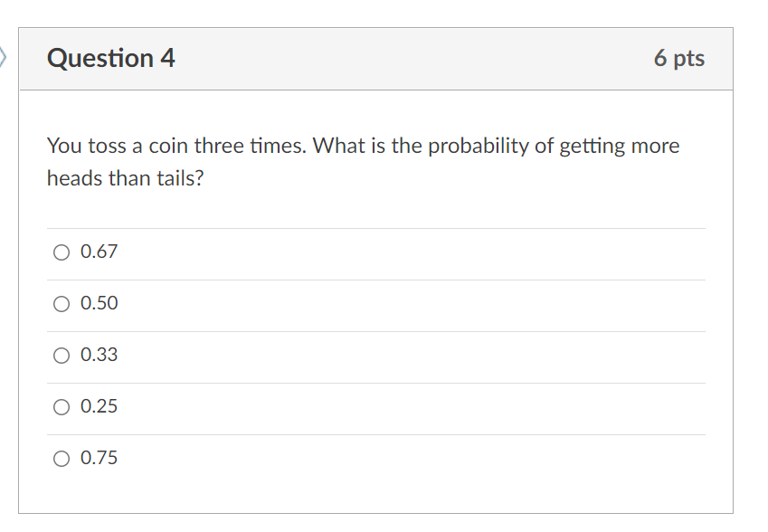Click the Question 4 heading
The image size is (768, 532).
tap(111, 57)
